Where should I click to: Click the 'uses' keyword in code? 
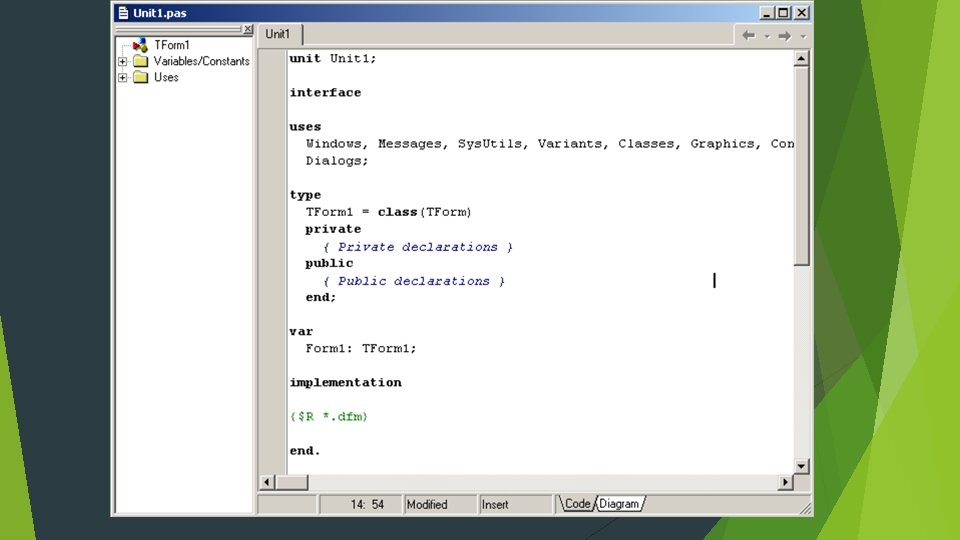[x=305, y=127]
